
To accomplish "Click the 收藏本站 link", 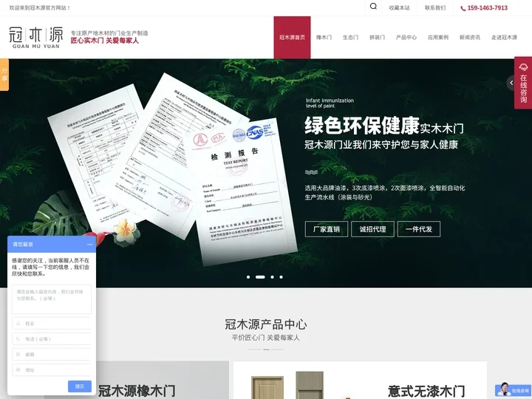I will click(x=399, y=8).
